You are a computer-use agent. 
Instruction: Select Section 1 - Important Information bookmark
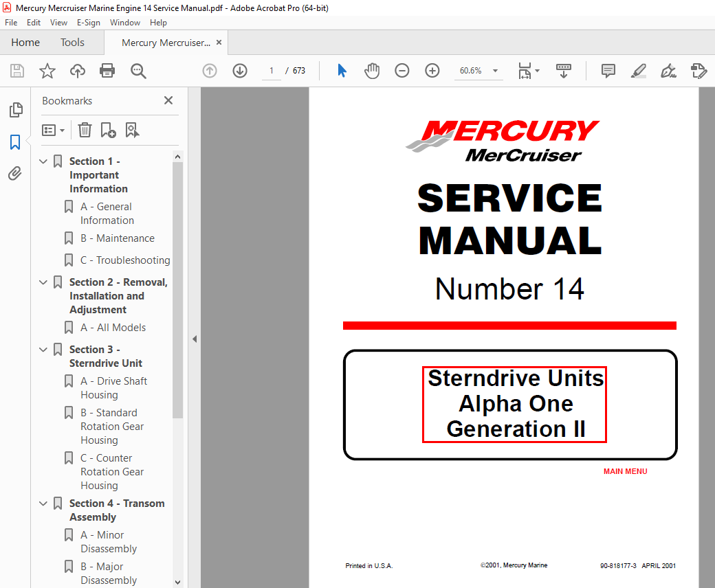point(98,175)
